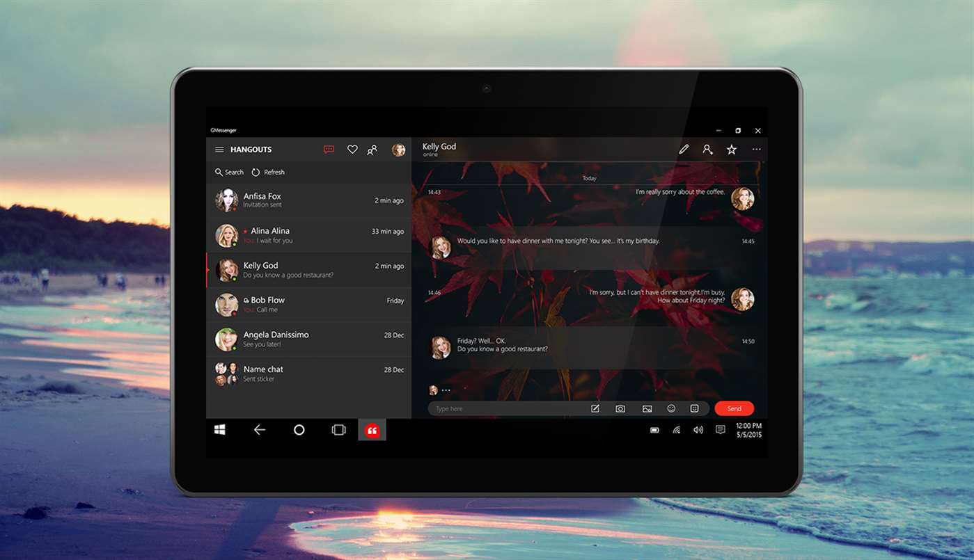Open the three-dot more options menu
Viewport: 974px width, 560px height.
point(756,150)
